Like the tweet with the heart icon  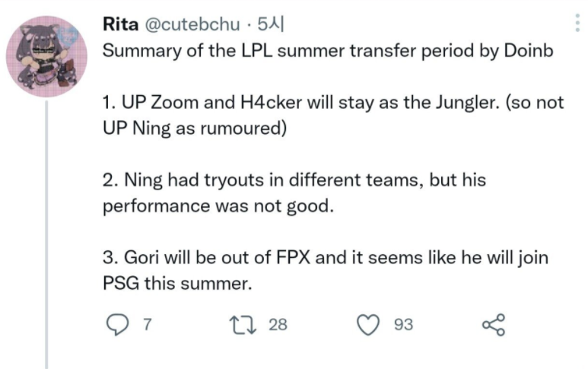pyautogui.click(x=370, y=325)
